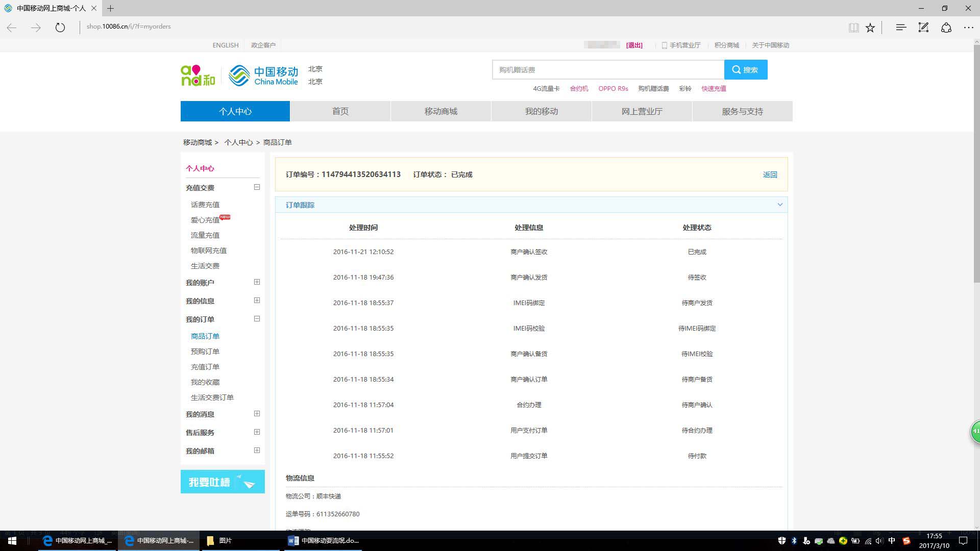Click the 退出 logout link
Viewport: 980px width, 551px height.
634,45
